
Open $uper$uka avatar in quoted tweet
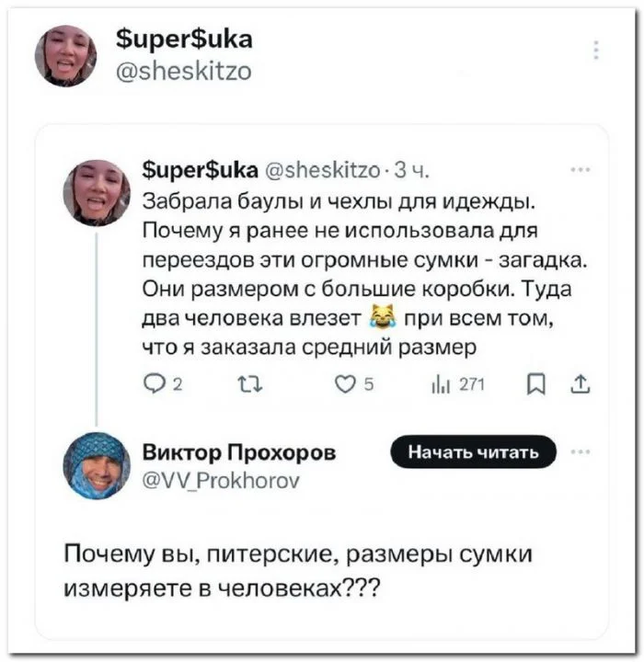pos(96,192)
